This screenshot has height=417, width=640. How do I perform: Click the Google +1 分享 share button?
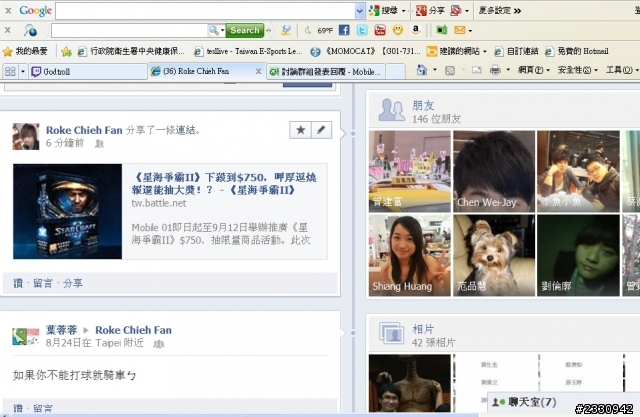[430, 11]
